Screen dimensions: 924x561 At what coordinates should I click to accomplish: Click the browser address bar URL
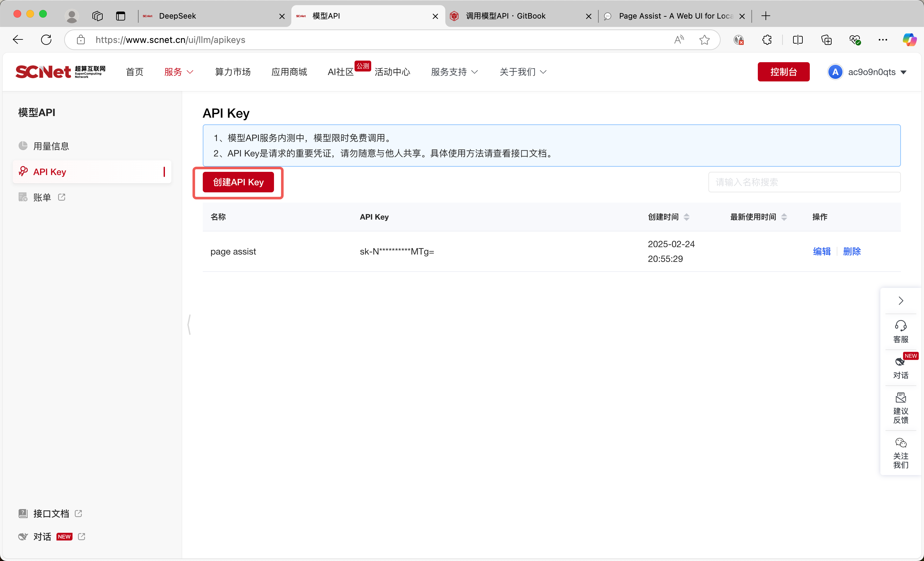coord(170,40)
